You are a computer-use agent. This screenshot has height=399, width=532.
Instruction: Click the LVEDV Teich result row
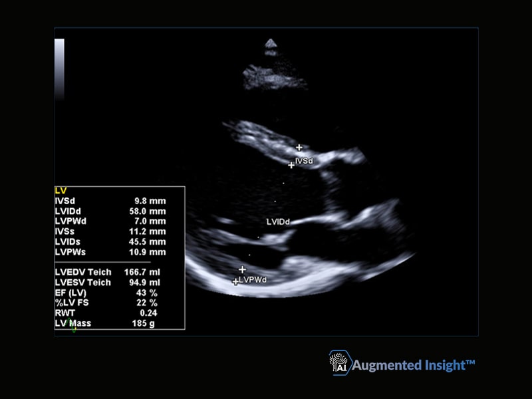[108, 272]
